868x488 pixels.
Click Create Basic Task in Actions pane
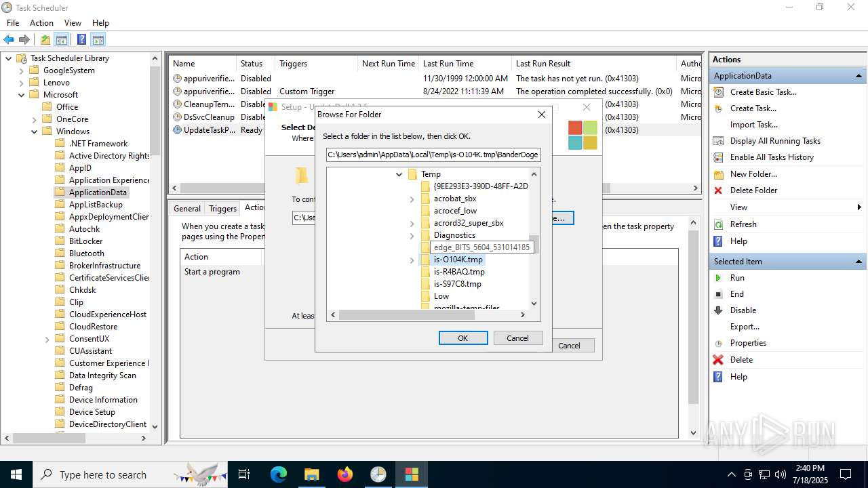point(763,92)
